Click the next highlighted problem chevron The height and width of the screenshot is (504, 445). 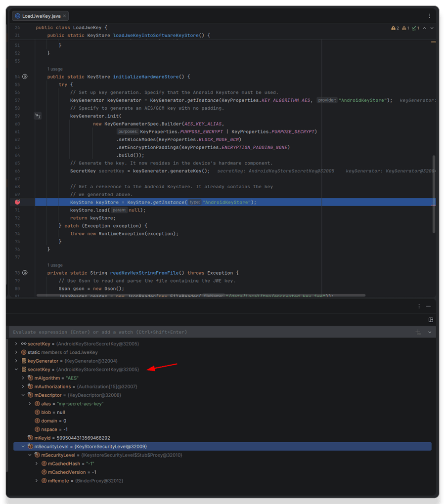(x=431, y=28)
